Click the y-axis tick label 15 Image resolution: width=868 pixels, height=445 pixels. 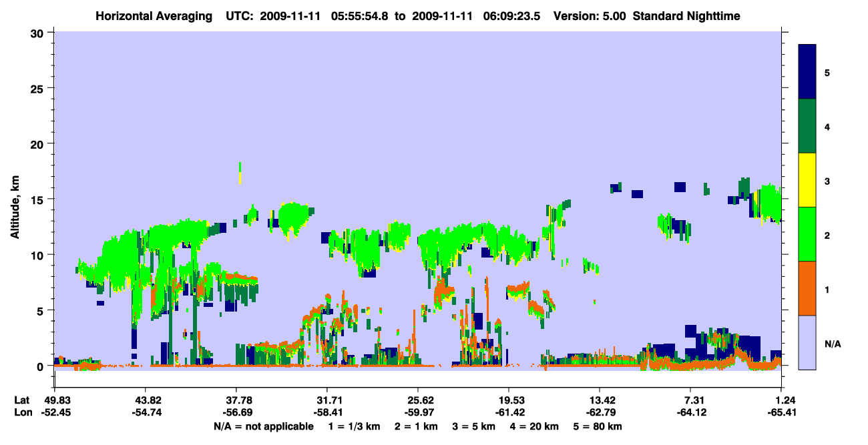(39, 199)
